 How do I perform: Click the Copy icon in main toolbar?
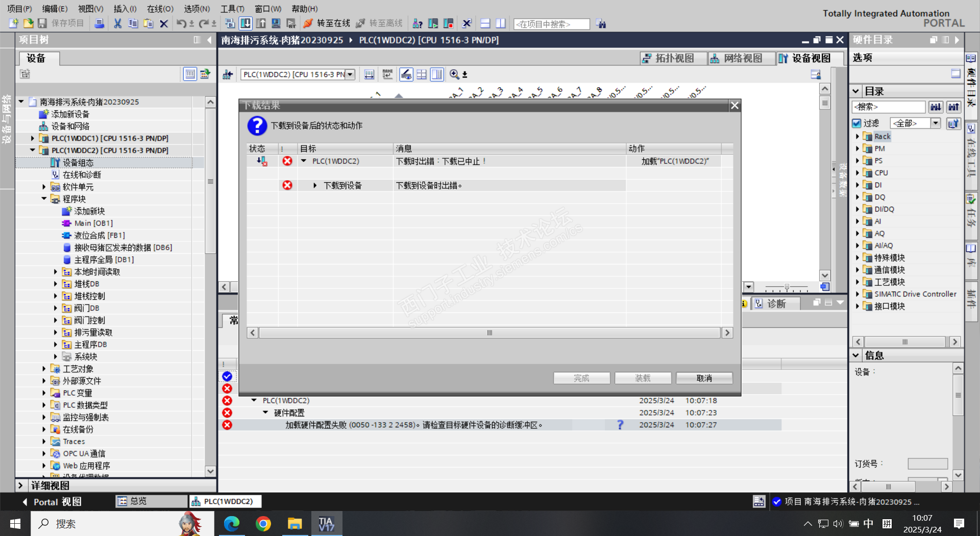133,23
